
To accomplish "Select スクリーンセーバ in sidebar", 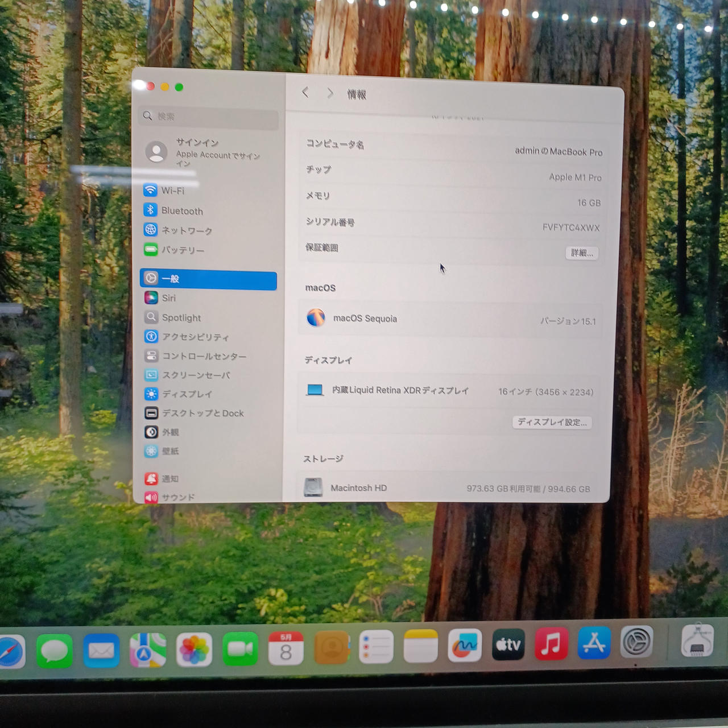I will (x=196, y=375).
